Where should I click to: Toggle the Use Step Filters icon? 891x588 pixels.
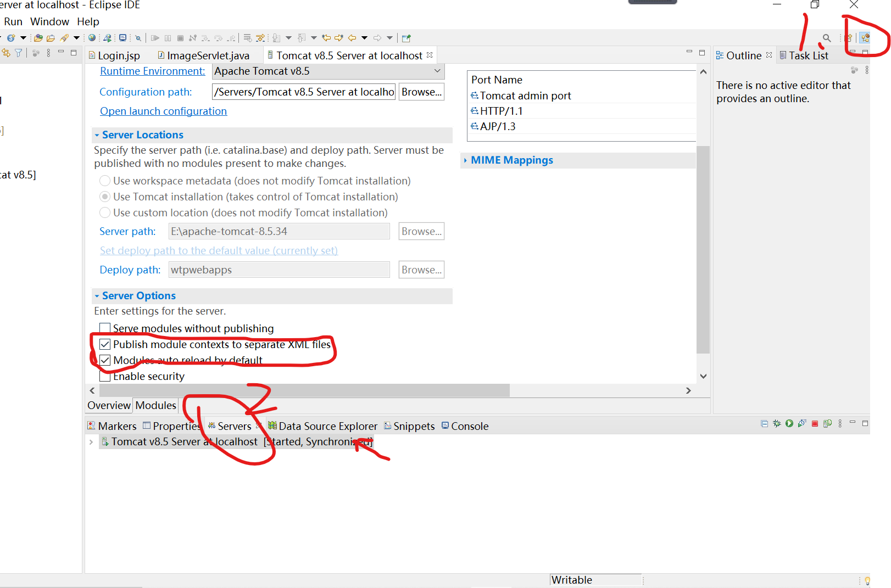click(260, 38)
